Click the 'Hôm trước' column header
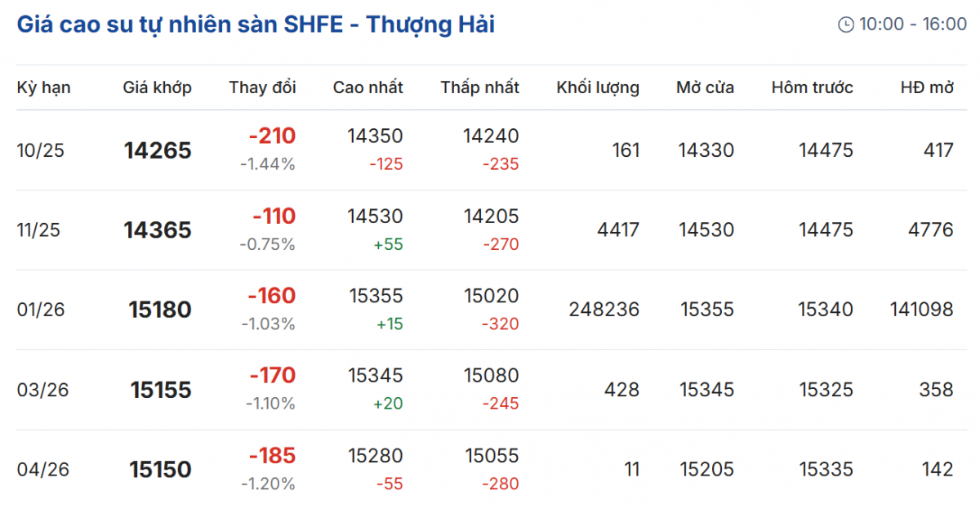Viewport: 980px width, 509px height. (x=812, y=87)
